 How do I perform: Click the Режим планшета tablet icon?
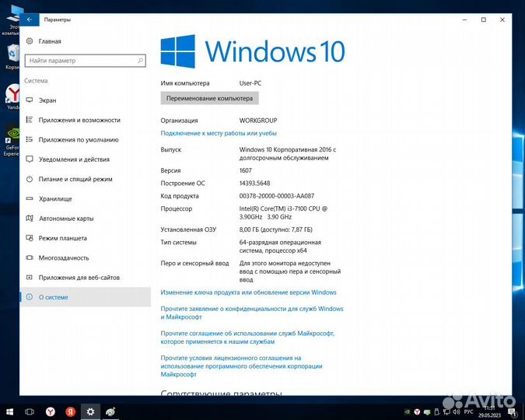pyautogui.click(x=30, y=238)
